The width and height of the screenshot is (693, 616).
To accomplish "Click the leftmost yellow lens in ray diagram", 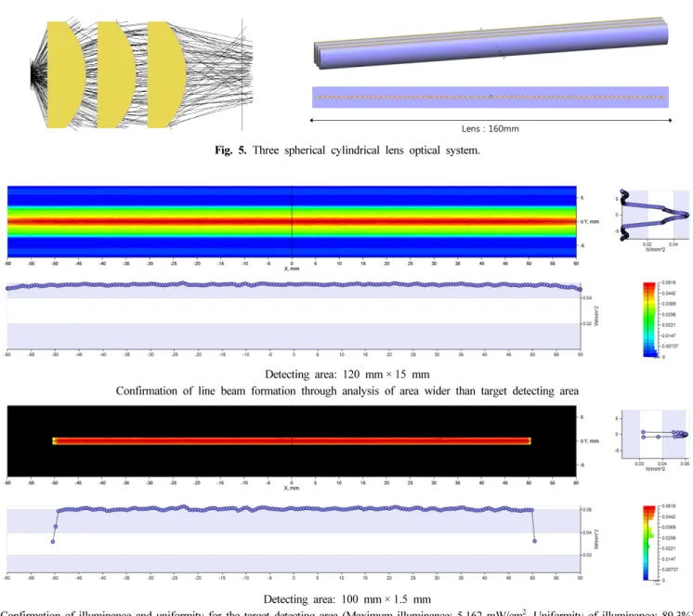I will click(65, 74).
